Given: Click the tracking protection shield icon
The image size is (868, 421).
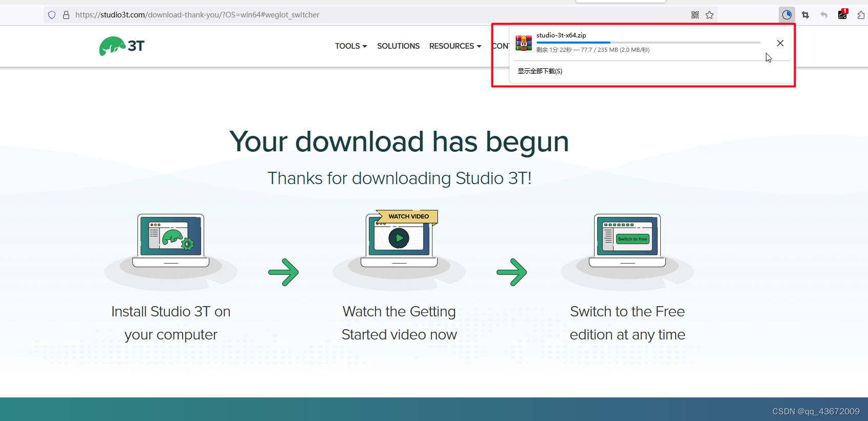Looking at the screenshot, I should click(x=52, y=15).
